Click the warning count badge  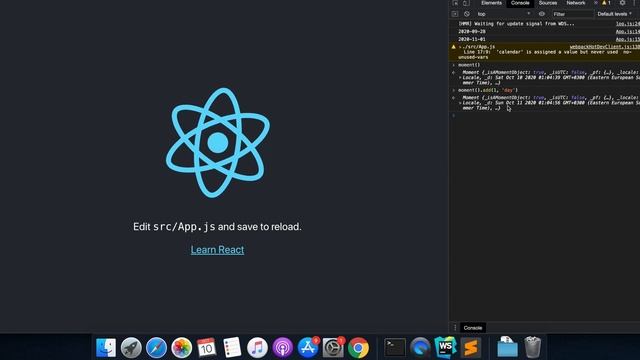[x=606, y=3]
